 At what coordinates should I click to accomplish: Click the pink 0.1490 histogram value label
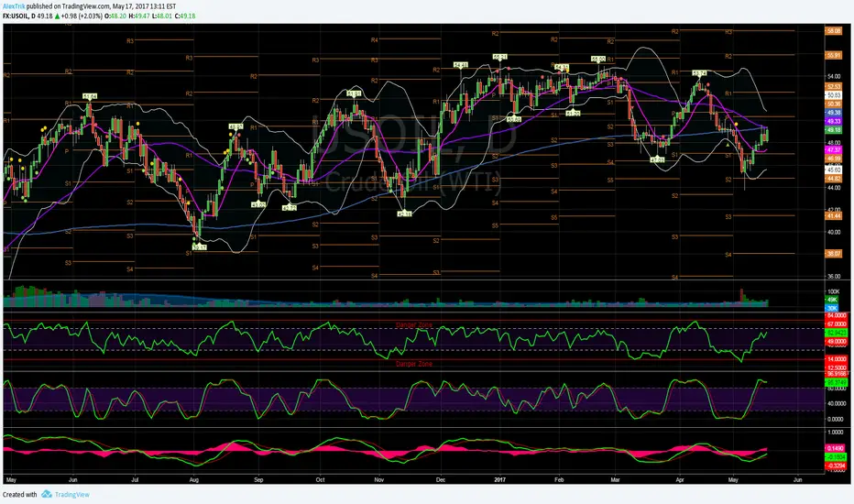tap(836, 448)
